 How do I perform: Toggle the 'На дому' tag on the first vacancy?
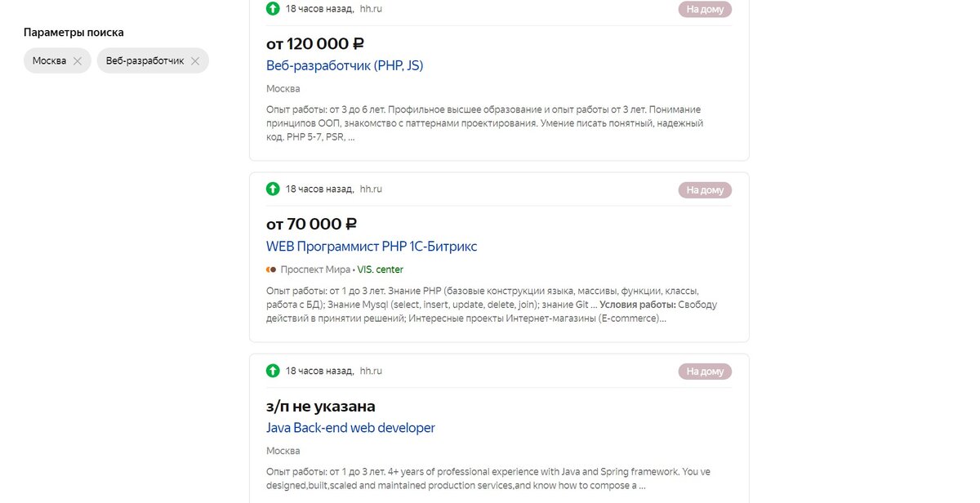[704, 8]
